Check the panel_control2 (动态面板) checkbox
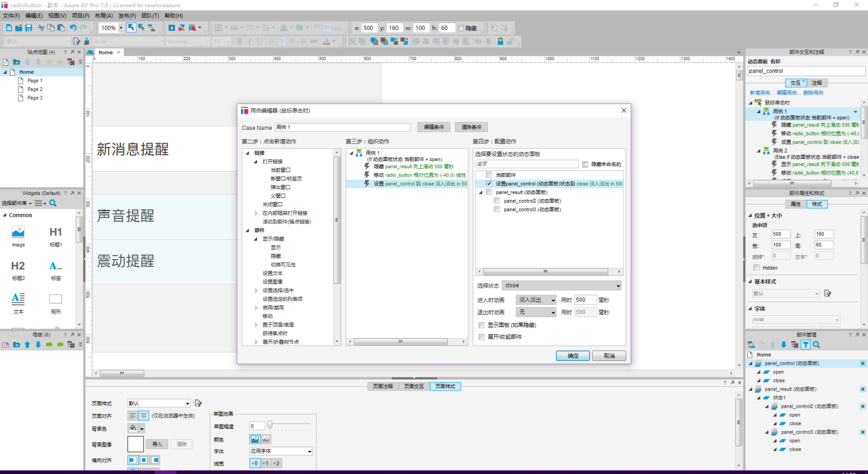Screen dimensions: 868x474 click(x=497, y=201)
